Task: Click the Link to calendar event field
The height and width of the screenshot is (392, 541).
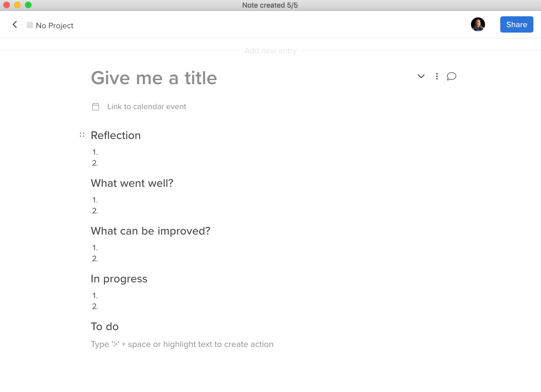Action: coord(147,107)
